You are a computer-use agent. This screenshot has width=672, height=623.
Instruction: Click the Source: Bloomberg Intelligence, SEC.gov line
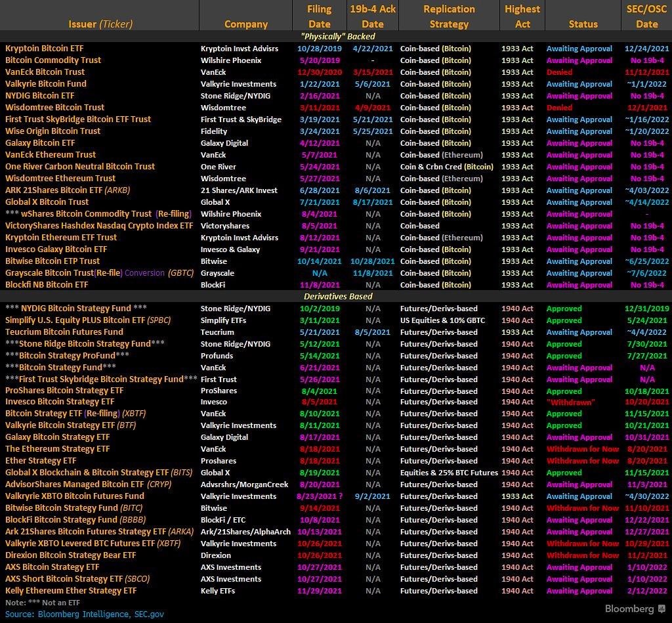tap(85, 614)
